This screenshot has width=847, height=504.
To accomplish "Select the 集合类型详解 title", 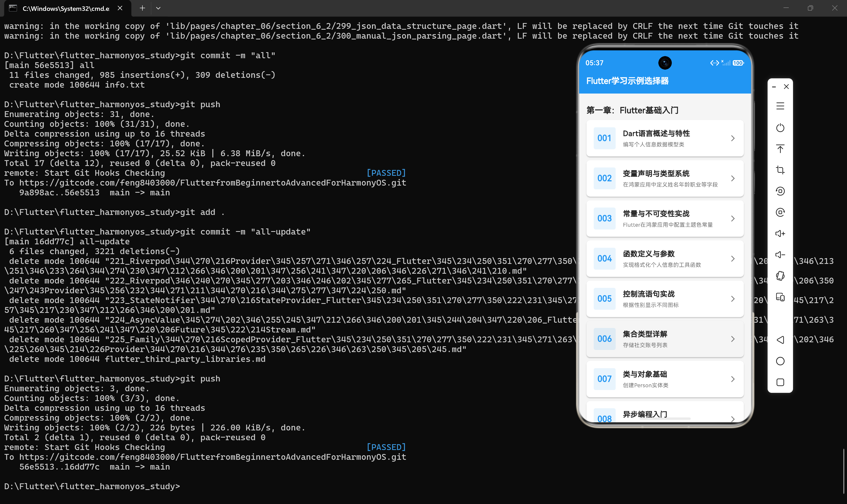I will pos(645,334).
